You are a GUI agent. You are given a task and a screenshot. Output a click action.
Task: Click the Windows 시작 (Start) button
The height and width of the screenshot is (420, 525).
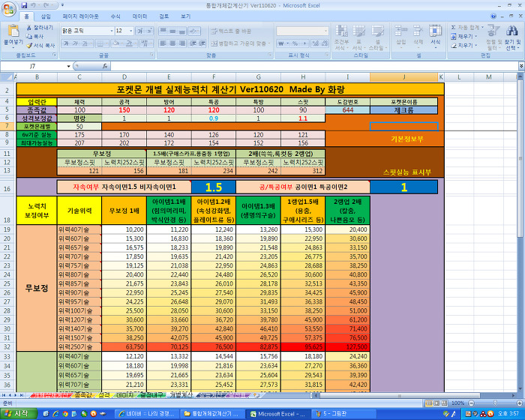coord(16,413)
